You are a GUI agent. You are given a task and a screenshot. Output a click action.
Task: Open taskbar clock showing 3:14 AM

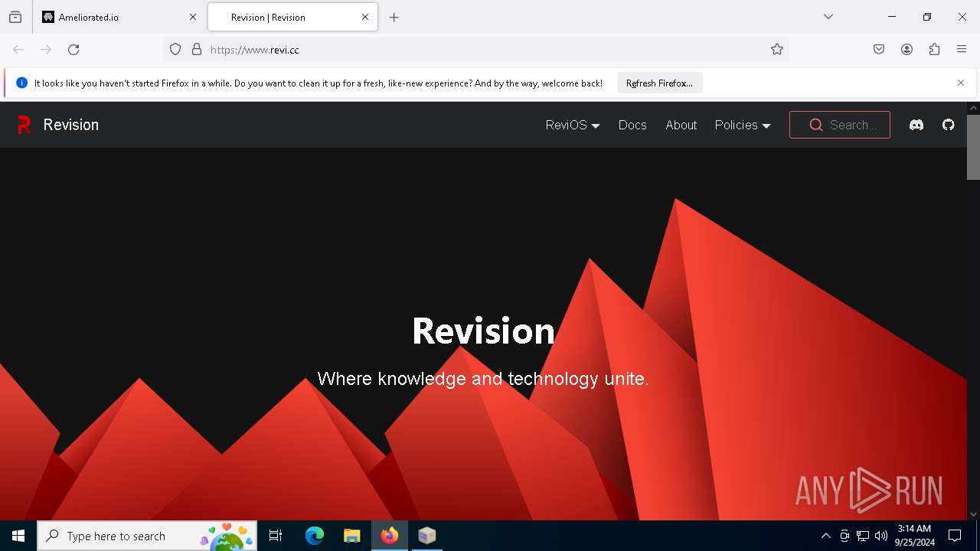[915, 536]
